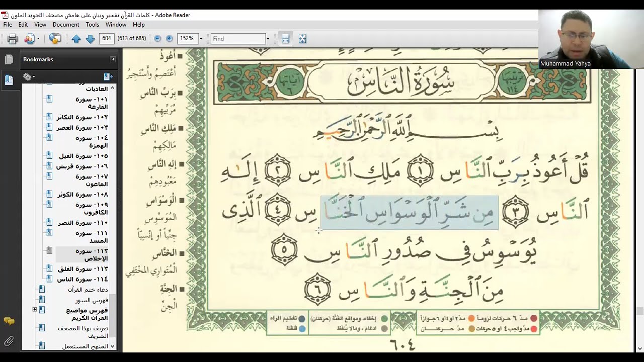Screen dimensions: 644x362
Task: Click the (613 of 685) page count text
Action: click(x=131, y=39)
